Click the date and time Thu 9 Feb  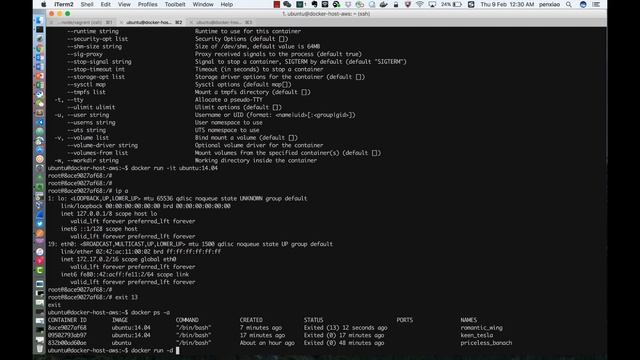click(x=507, y=4)
